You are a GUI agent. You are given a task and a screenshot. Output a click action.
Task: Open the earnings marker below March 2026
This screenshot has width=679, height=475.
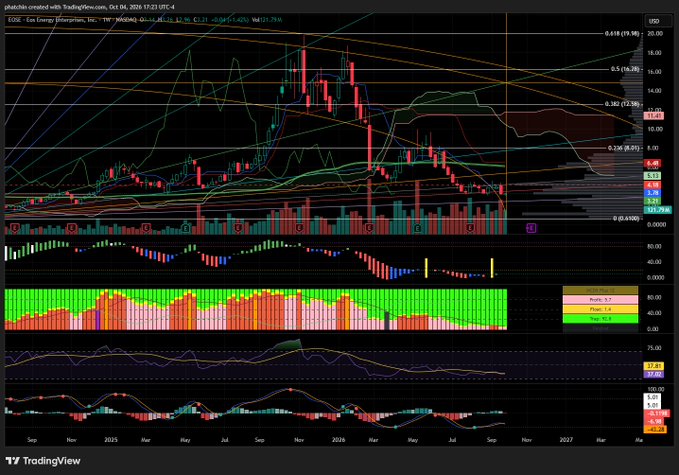(x=369, y=227)
